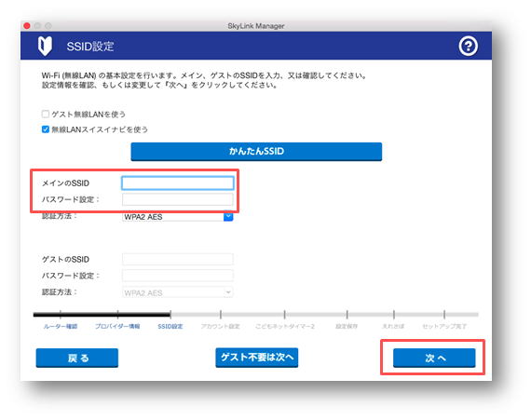531x420 pixels.
Task: Open the help question mark icon
Action: coord(468,46)
